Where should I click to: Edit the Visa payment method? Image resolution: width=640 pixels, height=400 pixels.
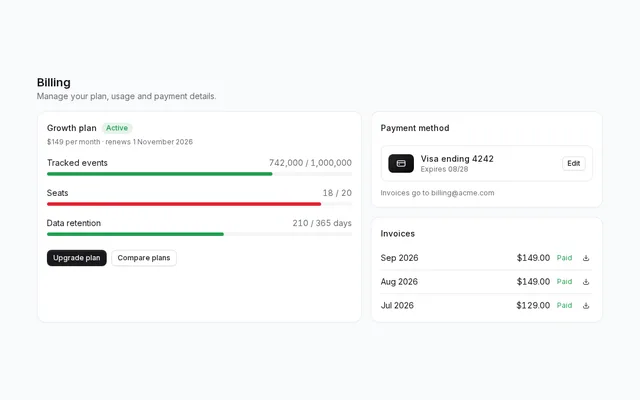(x=573, y=163)
